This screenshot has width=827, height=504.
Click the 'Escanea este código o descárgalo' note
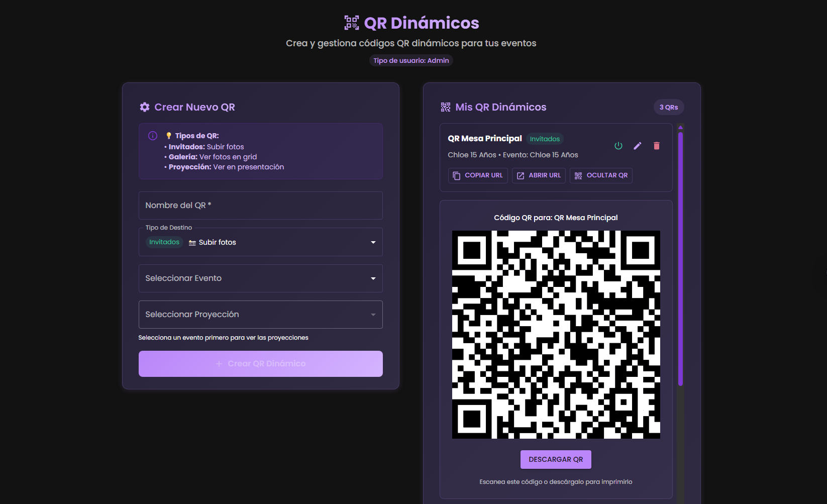click(x=556, y=482)
